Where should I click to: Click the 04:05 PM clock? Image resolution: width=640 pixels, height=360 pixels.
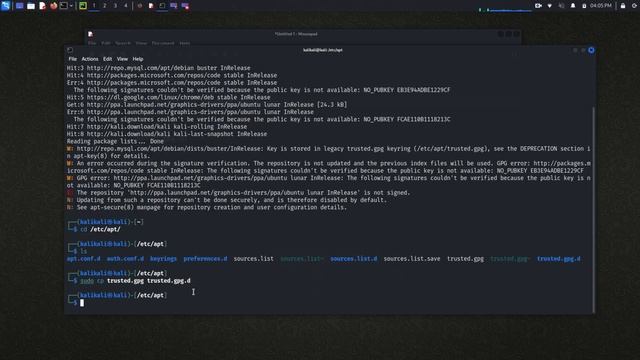click(x=600, y=6)
